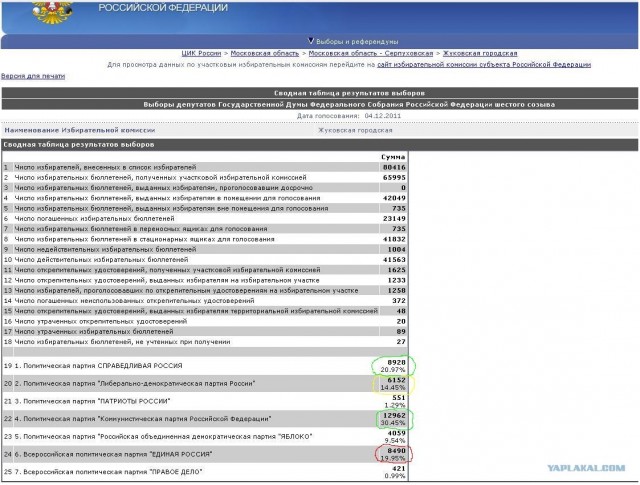Select 421 votes for Правое дело
The image size is (640, 485).
click(399, 469)
